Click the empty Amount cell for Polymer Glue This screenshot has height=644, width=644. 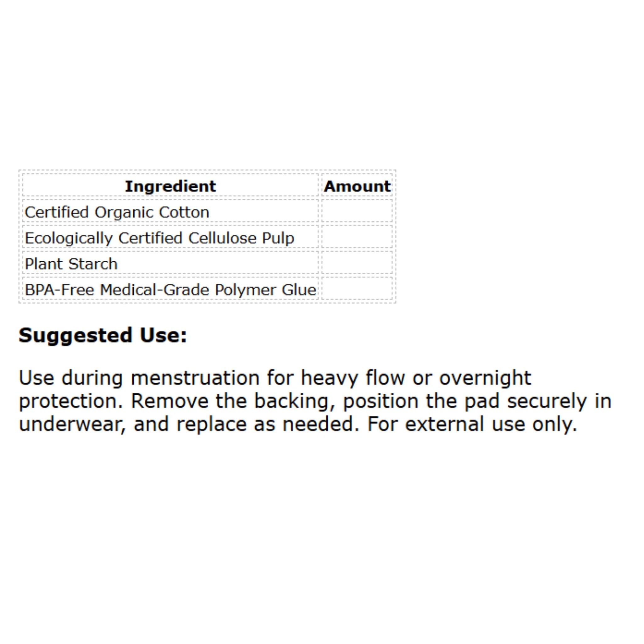click(357, 289)
